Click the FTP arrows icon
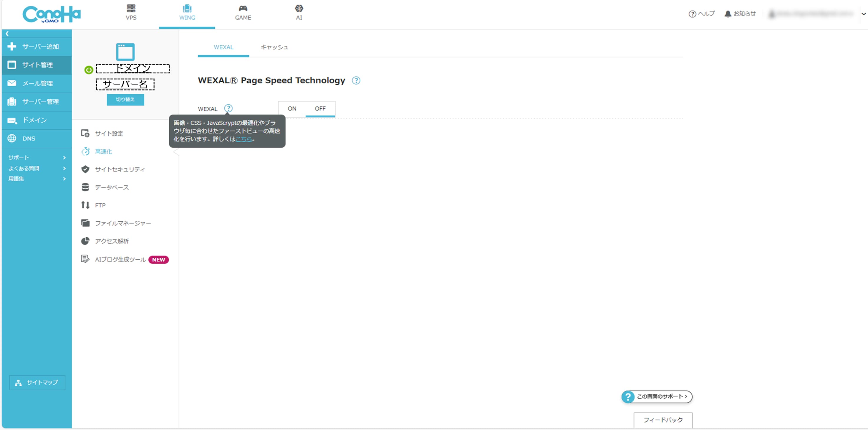The image size is (868, 430). click(85, 205)
